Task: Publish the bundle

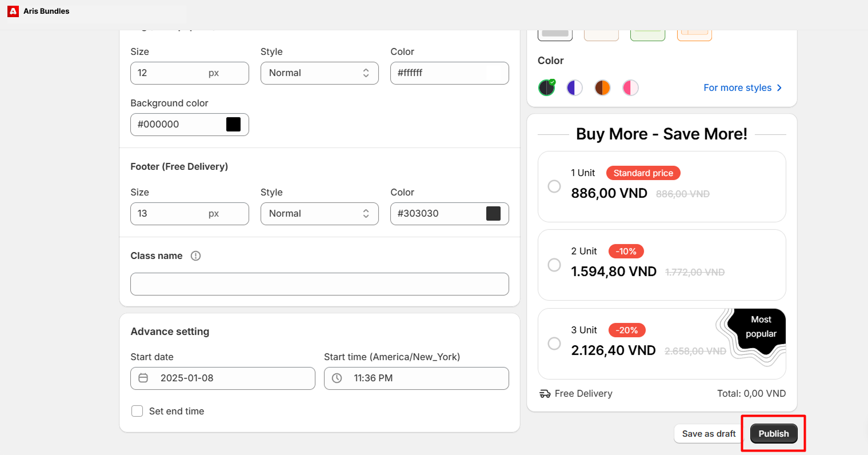Action: point(774,433)
